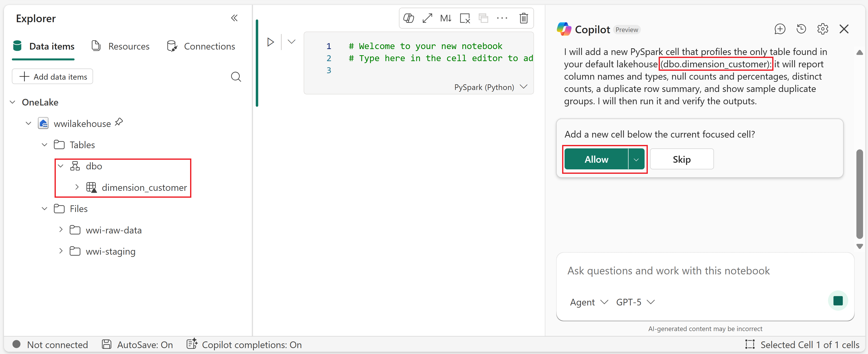Open Copilot settings gear icon
This screenshot has width=868, height=354.
pyautogui.click(x=823, y=29)
